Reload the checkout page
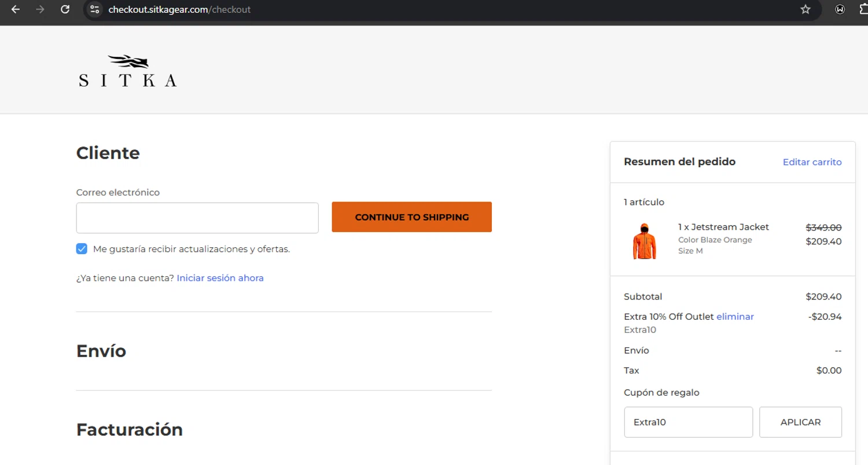Viewport: 868px width, 465px height. pos(65,9)
